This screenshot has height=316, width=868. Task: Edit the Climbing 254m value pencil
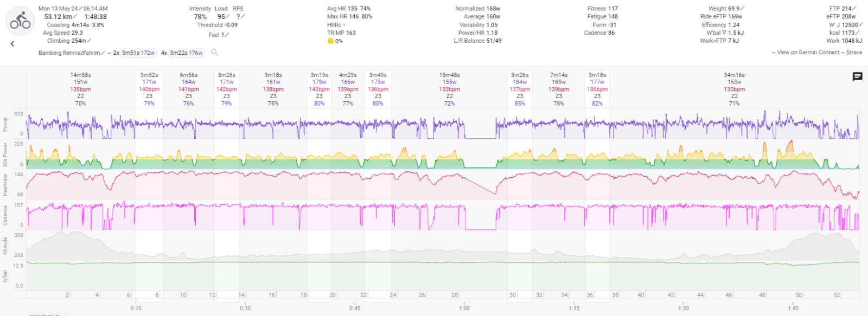pyautogui.click(x=89, y=41)
